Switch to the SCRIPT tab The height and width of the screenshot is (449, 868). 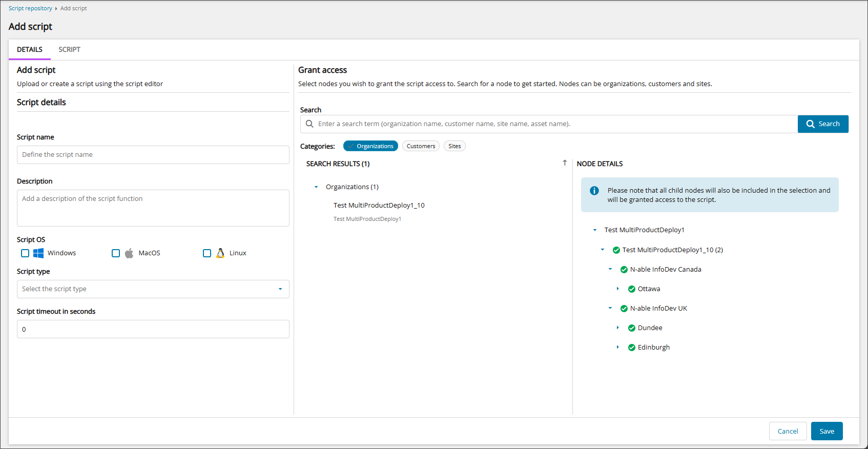pyautogui.click(x=69, y=50)
